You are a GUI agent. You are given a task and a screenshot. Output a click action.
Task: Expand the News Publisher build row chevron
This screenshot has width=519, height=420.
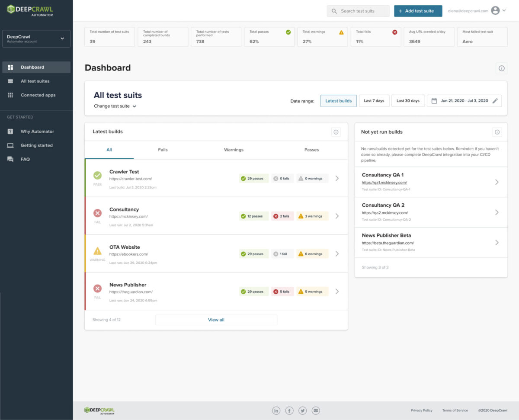[x=337, y=291]
